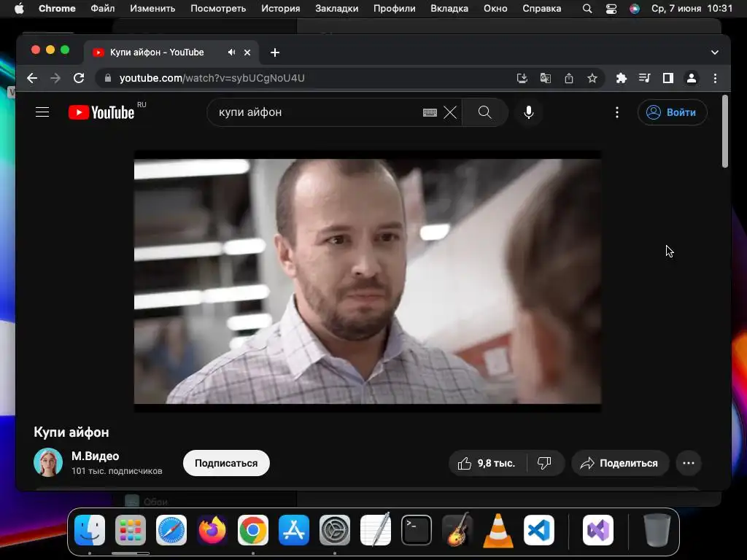
Task: Open the М.Видео channel name link
Action: click(x=96, y=456)
